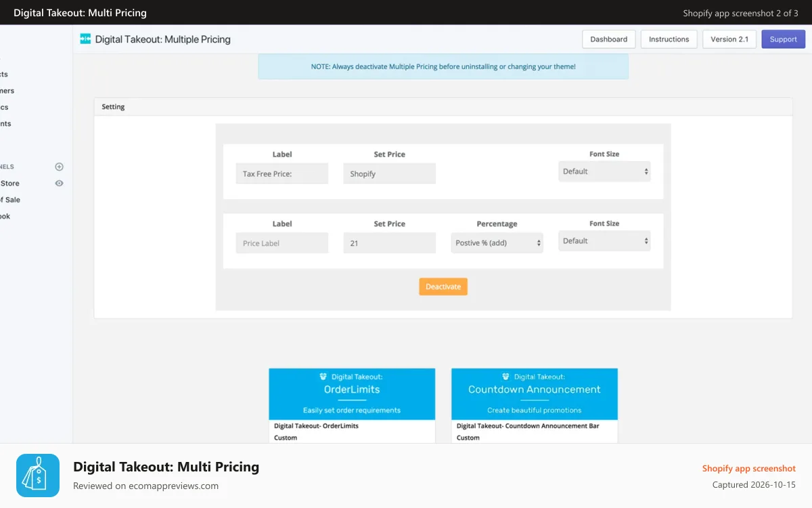
Task: Click the Shopify set price field
Action: click(389, 173)
